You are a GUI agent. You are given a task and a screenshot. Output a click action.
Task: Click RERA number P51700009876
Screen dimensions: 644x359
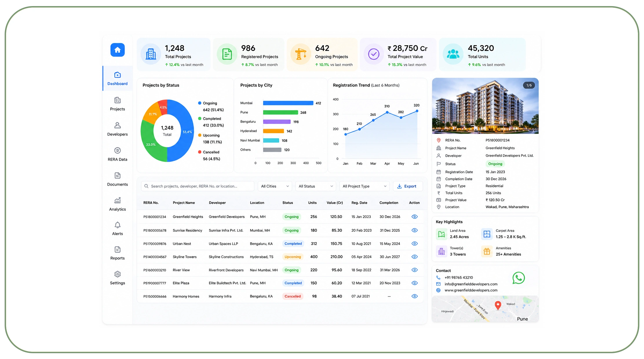155,244
